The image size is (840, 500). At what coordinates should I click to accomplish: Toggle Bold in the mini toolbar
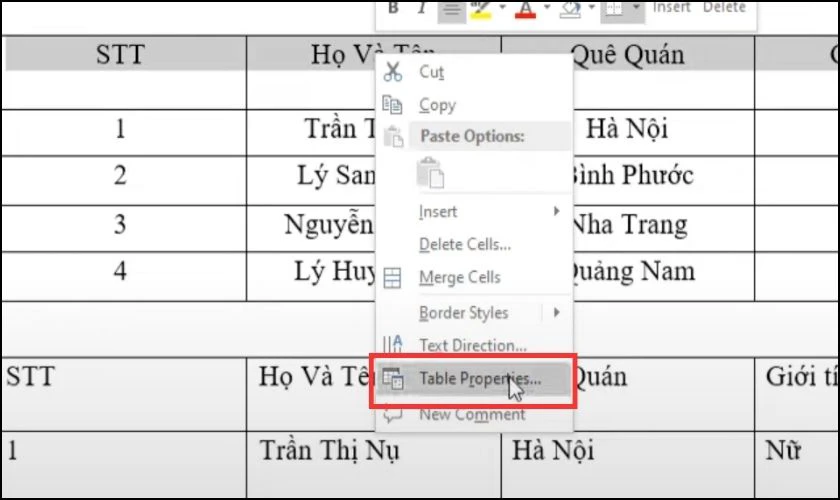coord(393,8)
